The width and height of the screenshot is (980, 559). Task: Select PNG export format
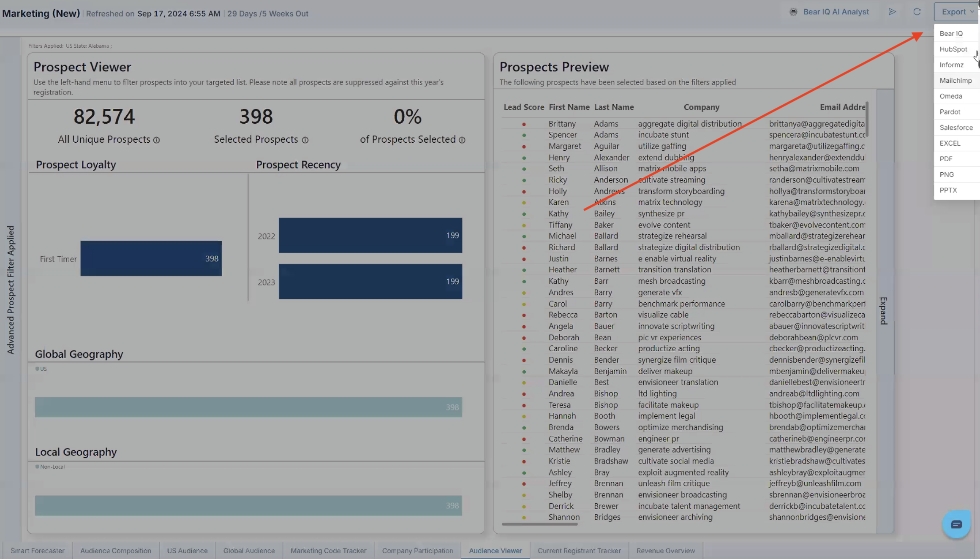tap(946, 174)
